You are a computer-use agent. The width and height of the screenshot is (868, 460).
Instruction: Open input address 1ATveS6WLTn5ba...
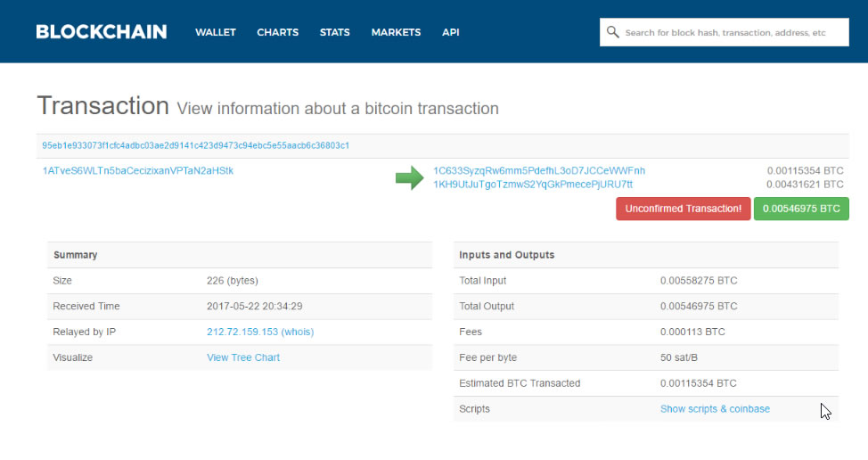click(x=138, y=170)
